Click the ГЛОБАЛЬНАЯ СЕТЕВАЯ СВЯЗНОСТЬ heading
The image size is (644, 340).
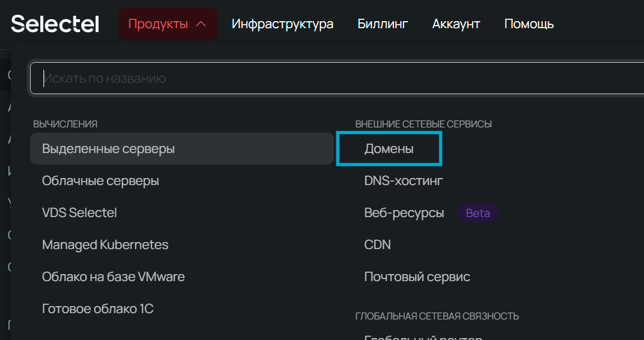click(437, 316)
